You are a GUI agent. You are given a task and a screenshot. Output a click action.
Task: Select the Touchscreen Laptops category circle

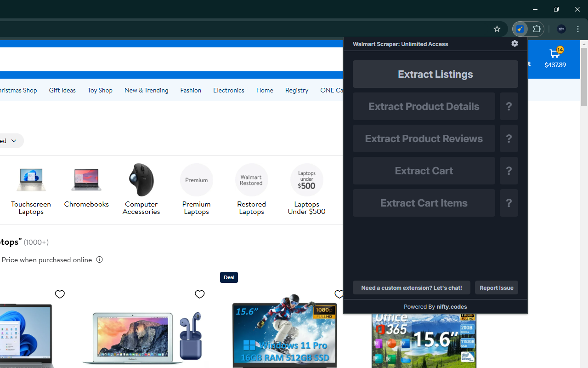coord(31,180)
